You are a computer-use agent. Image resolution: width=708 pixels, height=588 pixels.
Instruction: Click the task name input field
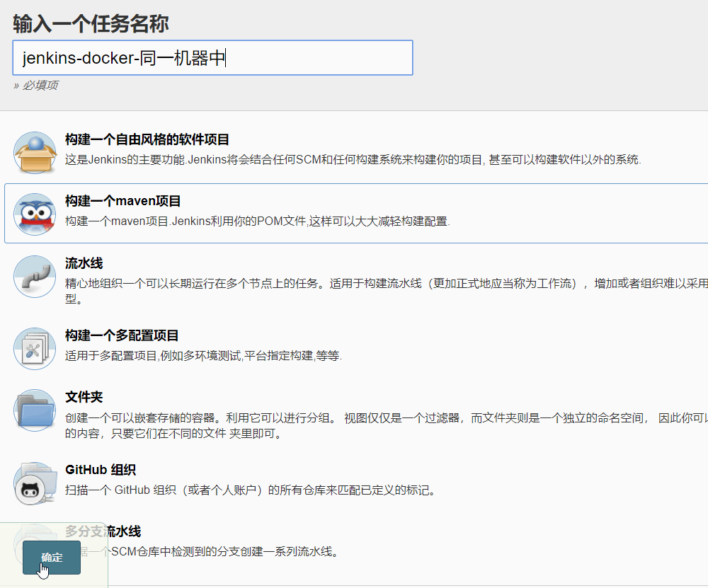click(x=212, y=58)
